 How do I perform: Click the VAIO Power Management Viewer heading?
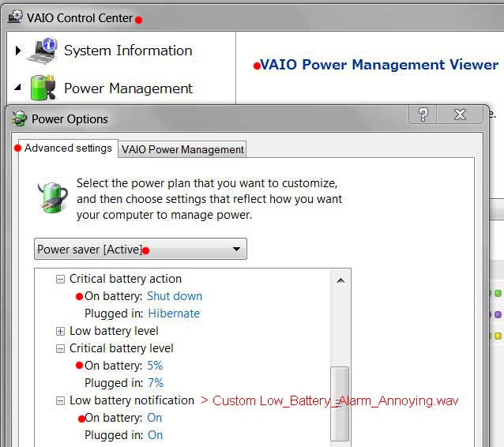click(x=379, y=65)
